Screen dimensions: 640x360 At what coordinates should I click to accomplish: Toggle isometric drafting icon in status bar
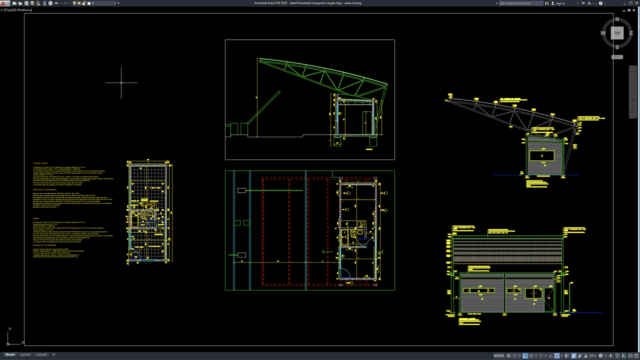coord(541,356)
